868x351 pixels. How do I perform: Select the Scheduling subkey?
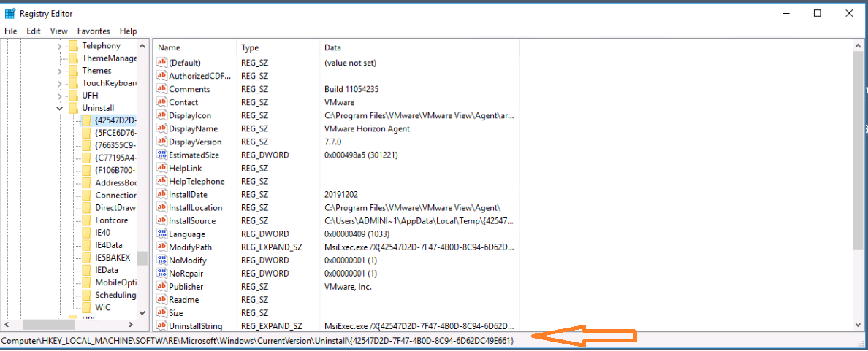115,295
